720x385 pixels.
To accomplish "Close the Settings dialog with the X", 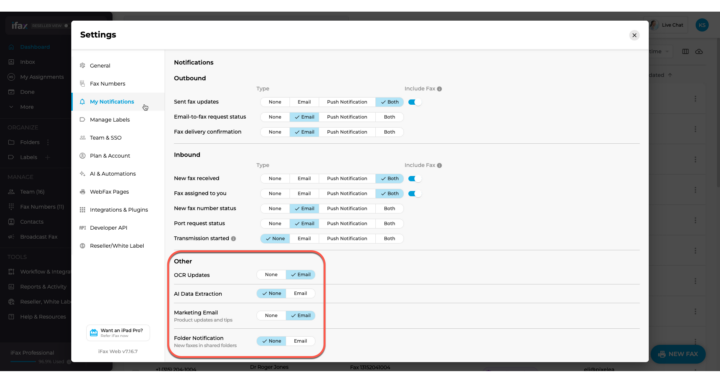I will (x=634, y=35).
